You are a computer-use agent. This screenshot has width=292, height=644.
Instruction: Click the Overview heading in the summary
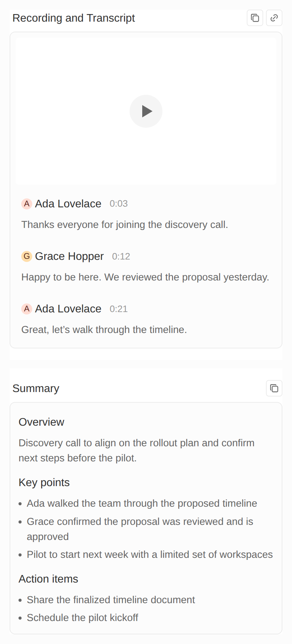[41, 422]
